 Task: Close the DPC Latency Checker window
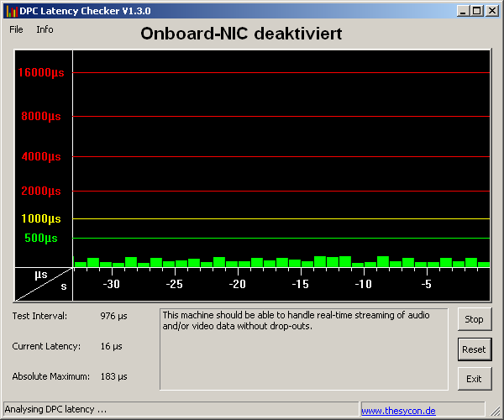point(491,11)
